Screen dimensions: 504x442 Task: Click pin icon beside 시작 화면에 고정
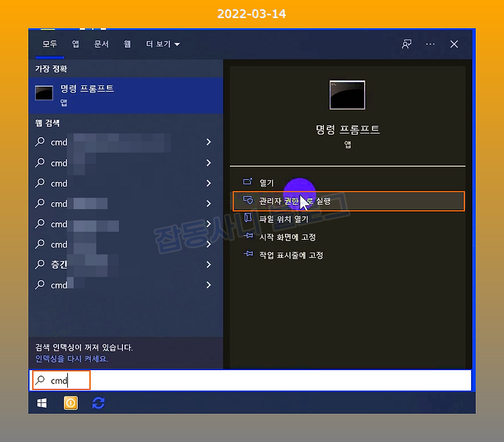pyautogui.click(x=248, y=236)
